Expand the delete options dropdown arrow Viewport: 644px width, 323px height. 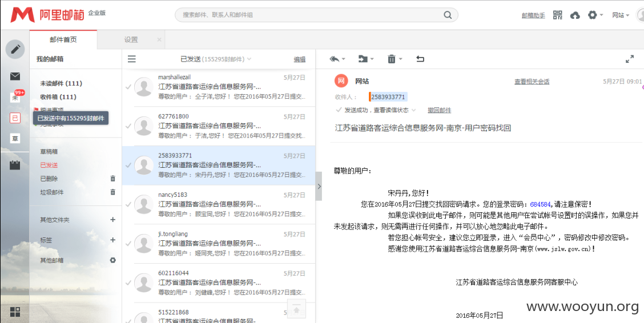point(400,59)
